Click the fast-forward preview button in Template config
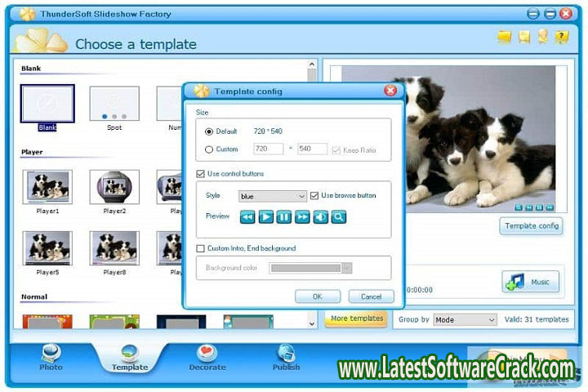Screen dimensions: 588x392 [x=302, y=216]
